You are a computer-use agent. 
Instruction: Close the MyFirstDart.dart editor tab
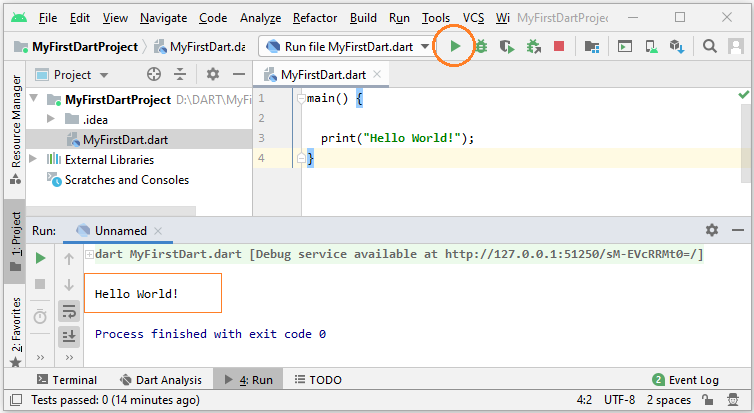coord(377,74)
